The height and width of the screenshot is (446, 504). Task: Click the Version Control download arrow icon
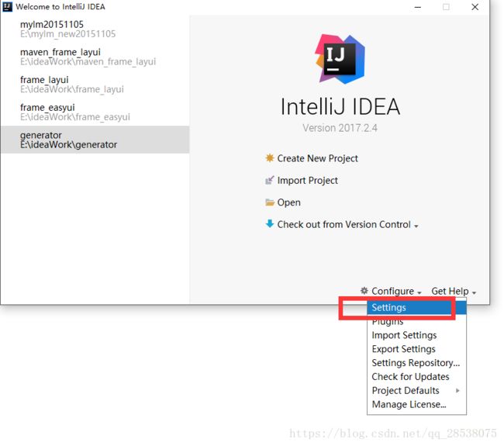coord(270,223)
